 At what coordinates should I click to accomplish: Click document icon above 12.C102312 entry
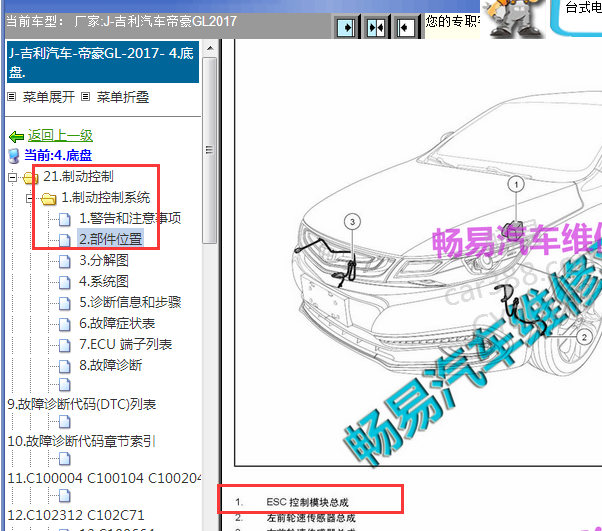tap(65, 495)
